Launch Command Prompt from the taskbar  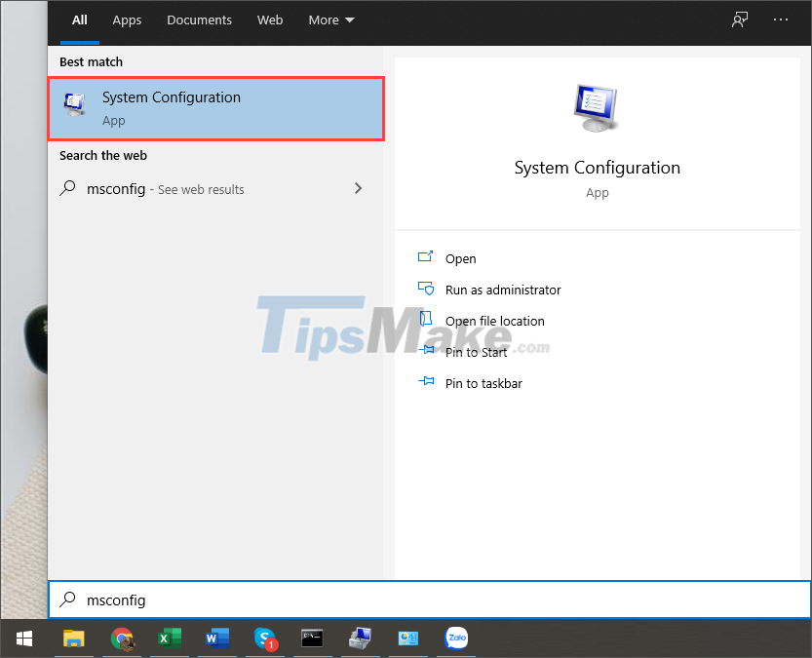(x=312, y=639)
